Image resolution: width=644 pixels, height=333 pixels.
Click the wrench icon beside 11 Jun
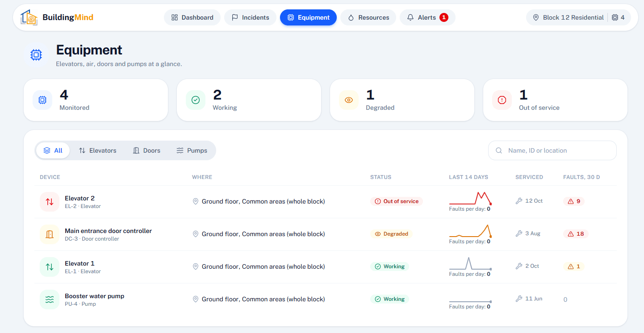[x=519, y=299]
